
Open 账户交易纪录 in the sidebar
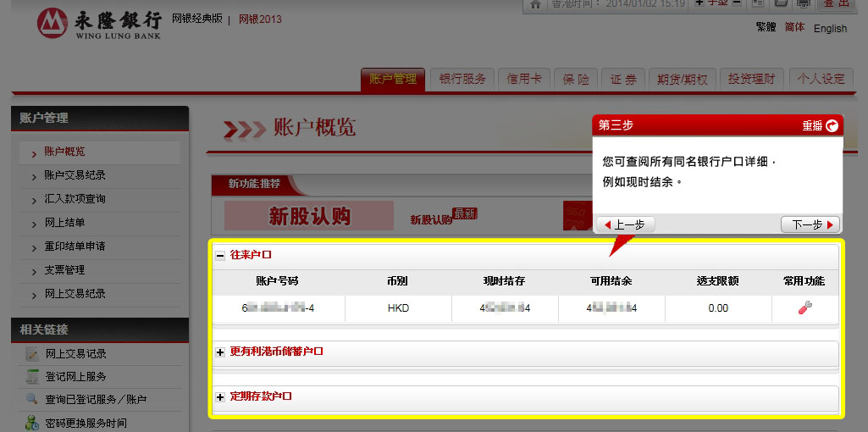(75, 175)
